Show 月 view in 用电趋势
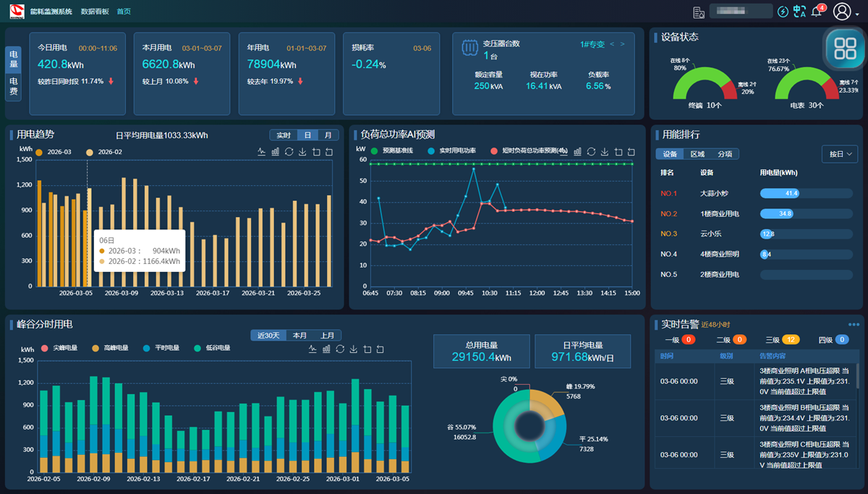Screen dimensions: 868x494 tap(328, 135)
